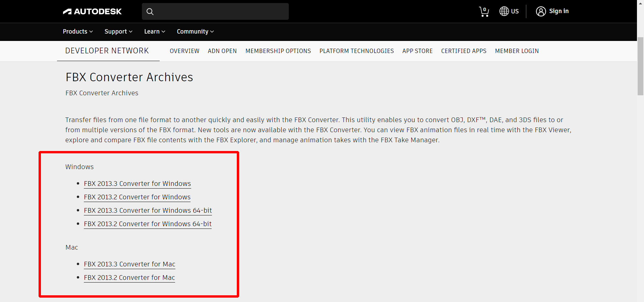Expand the Products dropdown menu
The width and height of the screenshot is (644, 302).
(x=78, y=32)
